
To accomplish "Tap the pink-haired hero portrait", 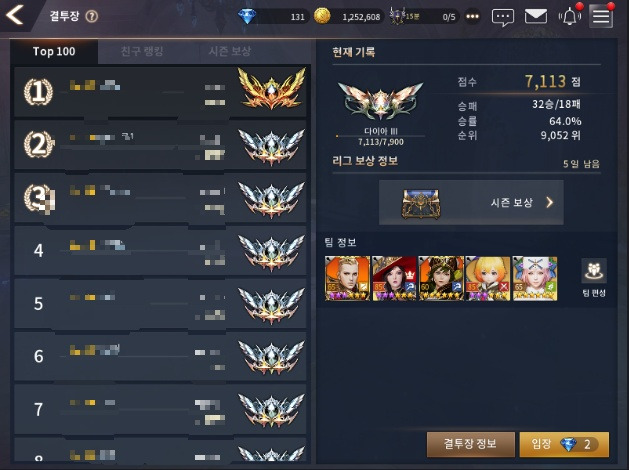I will (x=535, y=278).
